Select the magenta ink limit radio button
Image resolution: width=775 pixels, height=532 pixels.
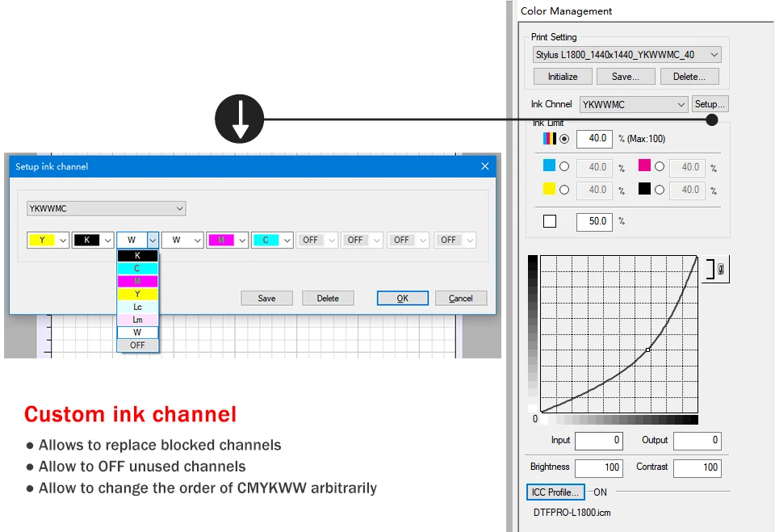click(x=660, y=166)
